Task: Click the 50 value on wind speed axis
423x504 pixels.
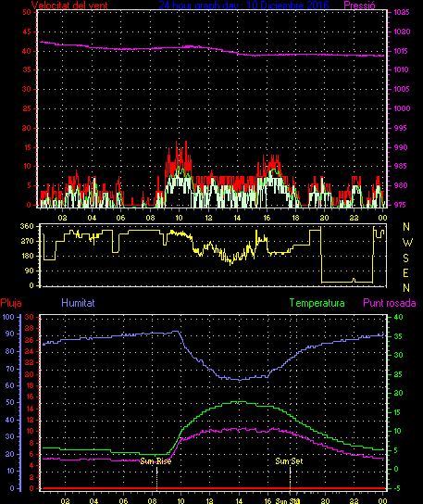Action: (27, 12)
